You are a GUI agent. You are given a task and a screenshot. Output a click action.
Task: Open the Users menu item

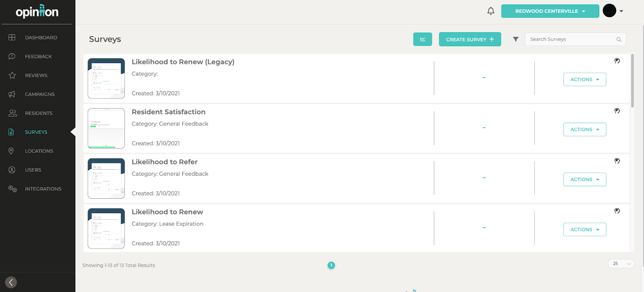pyautogui.click(x=33, y=170)
